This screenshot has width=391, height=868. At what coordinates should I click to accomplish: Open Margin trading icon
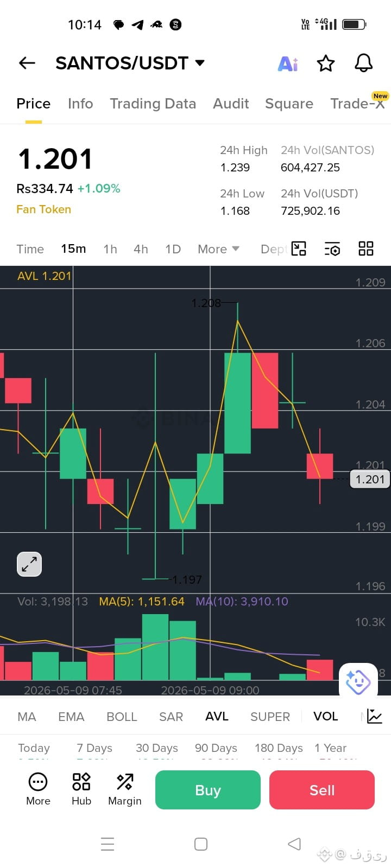(125, 789)
